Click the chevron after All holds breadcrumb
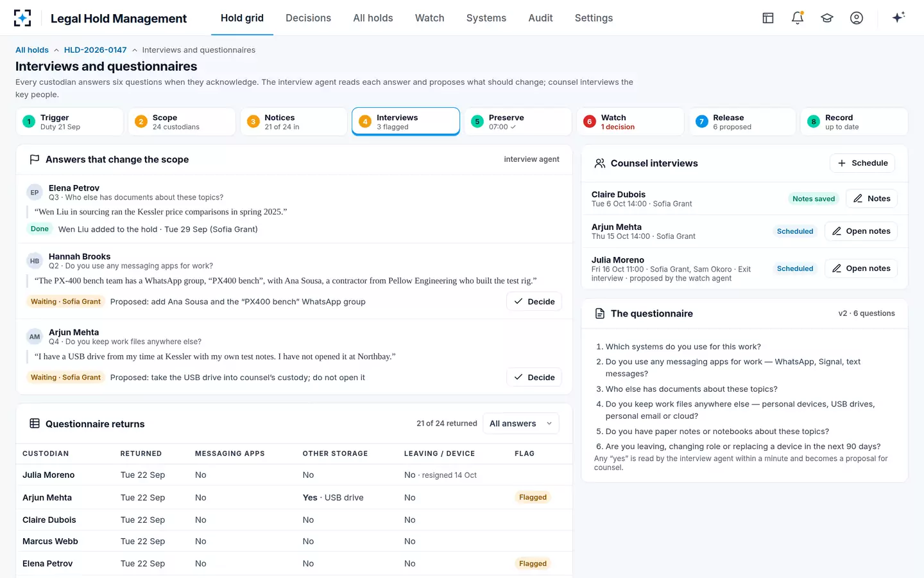This screenshot has height=578, width=924. tap(56, 50)
